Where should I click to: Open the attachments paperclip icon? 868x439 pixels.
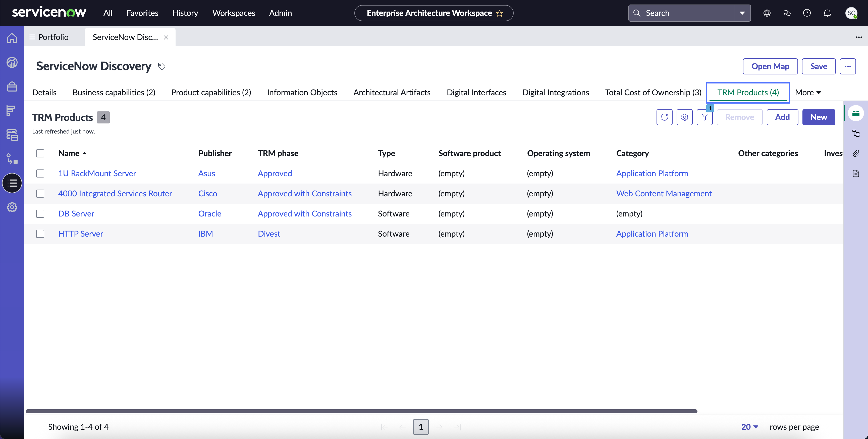point(856,154)
